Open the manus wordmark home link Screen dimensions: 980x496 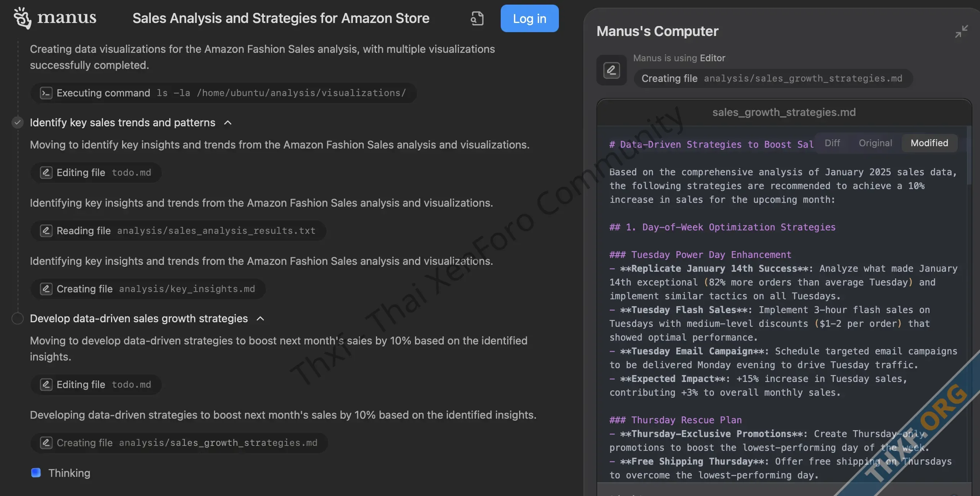67,18
